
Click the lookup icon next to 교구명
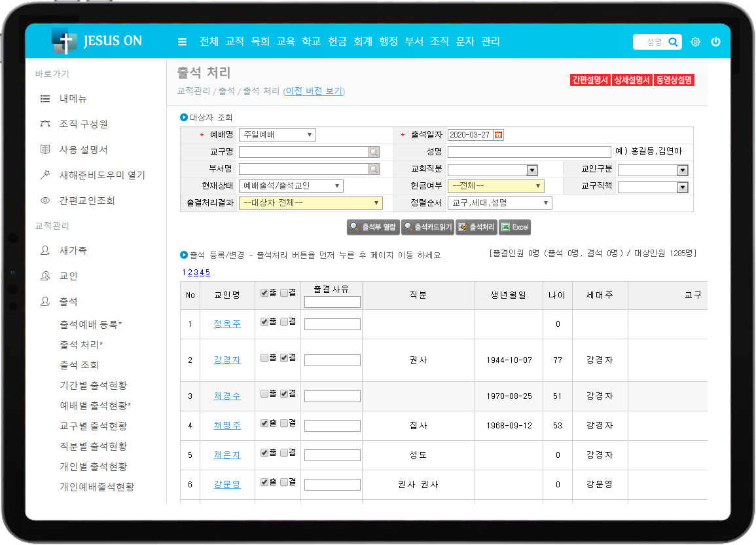tap(374, 152)
